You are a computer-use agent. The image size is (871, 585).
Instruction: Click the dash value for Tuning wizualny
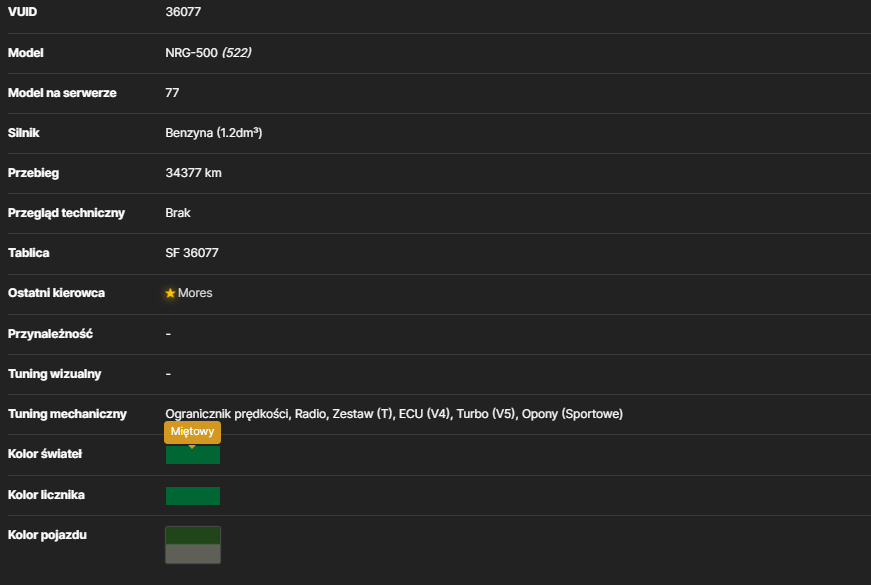168,374
